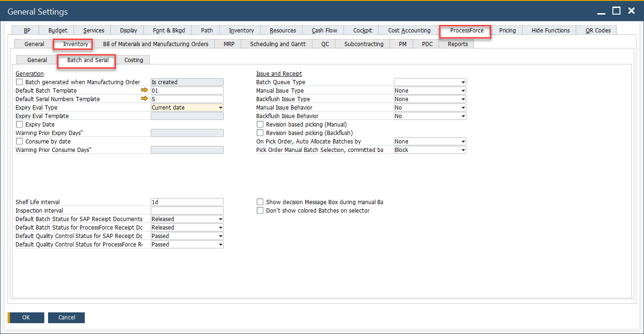Enable Revision based picking (Manual)
This screenshot has width=644, height=334.
tap(260, 124)
